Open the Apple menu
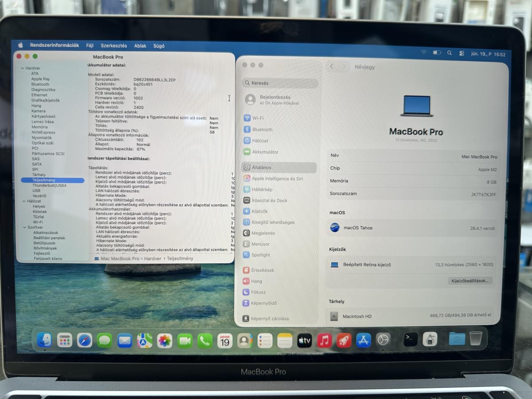Viewport: 532px width, 399px height. click(20, 45)
